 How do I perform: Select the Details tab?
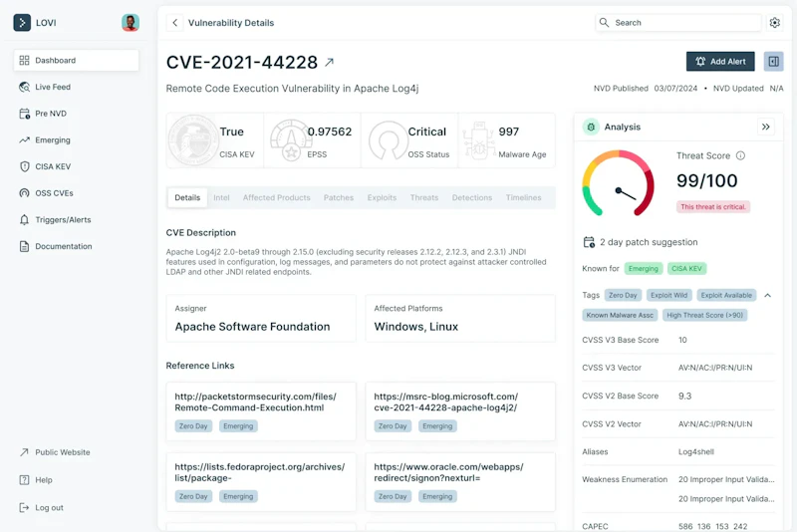pos(187,197)
